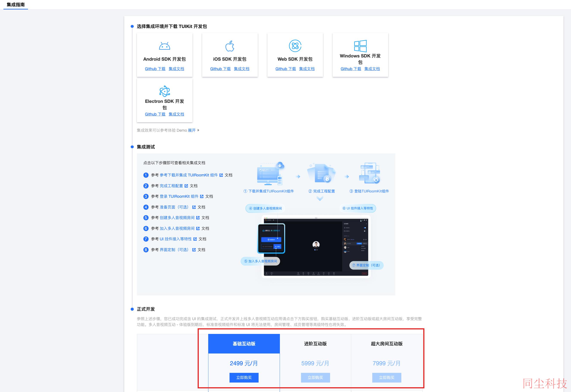Viewport: 571px width, 392px height.
Task: Click the 2499 元/月 price text
Action: pyautogui.click(x=244, y=363)
